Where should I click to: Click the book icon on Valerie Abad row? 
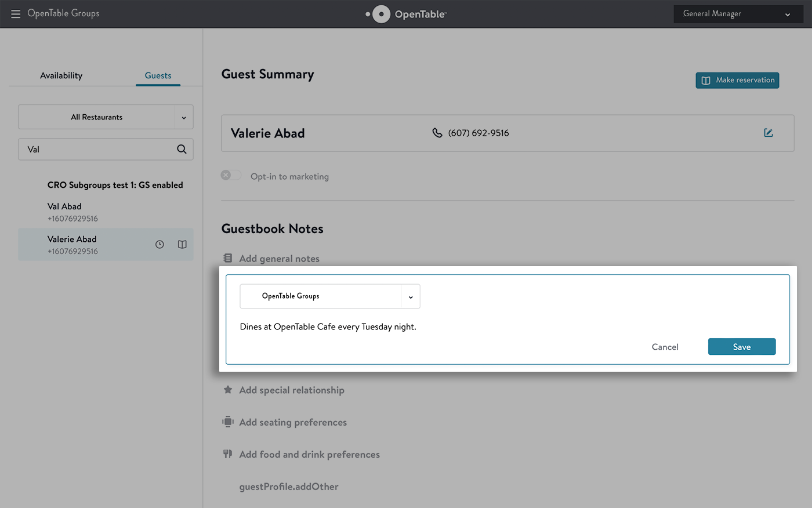(182, 245)
